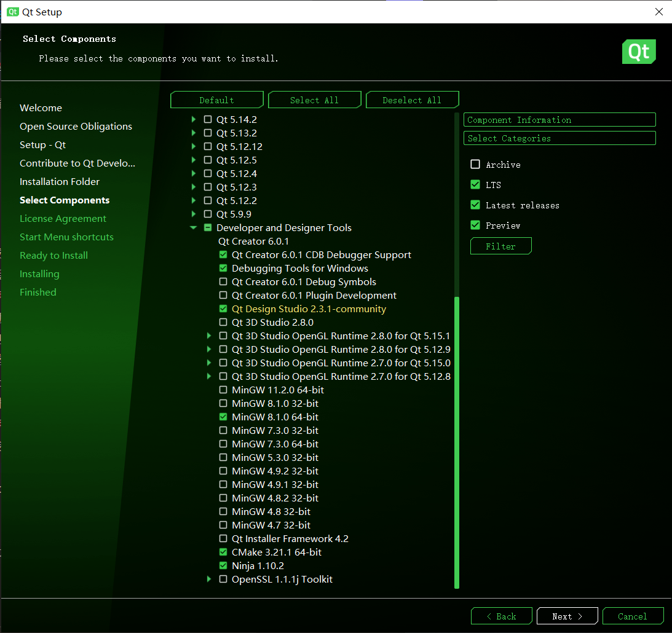The width and height of the screenshot is (672, 633).
Task: Close the Qt Setup window
Action: point(659,12)
